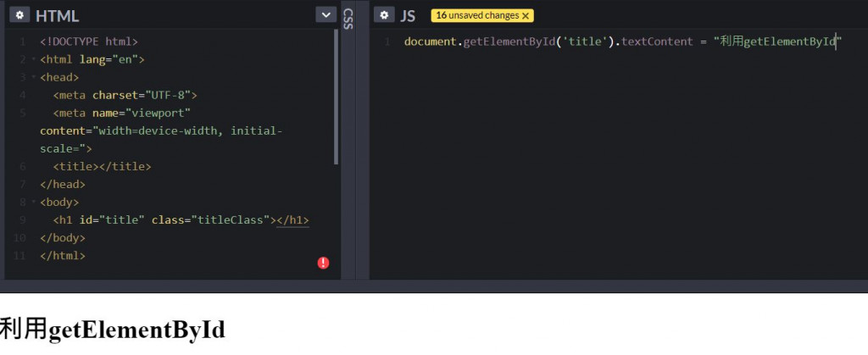Click the JS panel title label
Image resolution: width=868 pixels, height=355 pixels.
tap(408, 16)
